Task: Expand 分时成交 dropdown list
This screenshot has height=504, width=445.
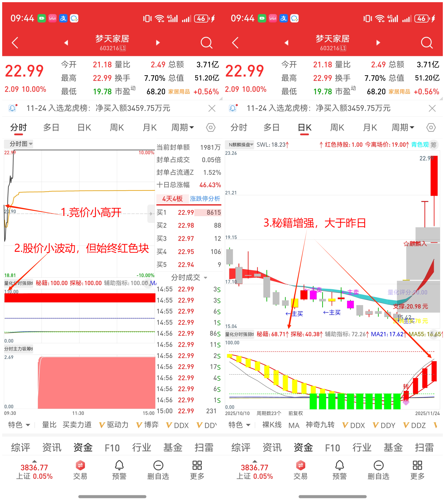Action: (189, 278)
